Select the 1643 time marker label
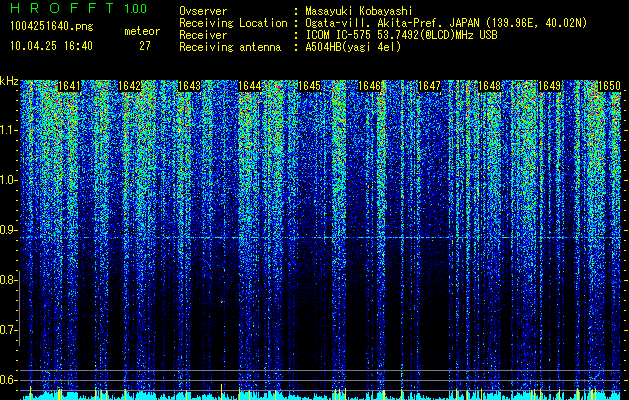The height and width of the screenshot is (400, 629). click(189, 86)
